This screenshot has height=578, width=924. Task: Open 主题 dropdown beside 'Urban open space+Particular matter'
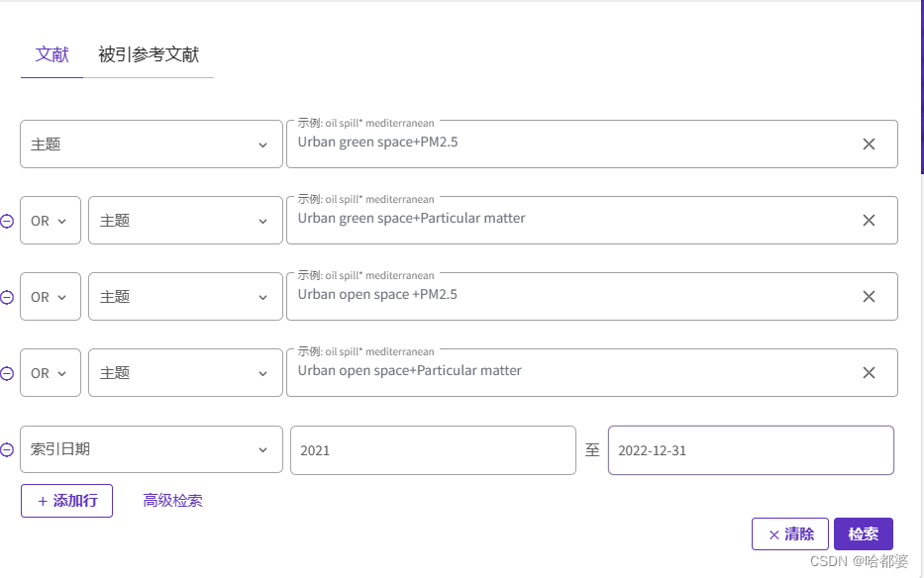185,373
